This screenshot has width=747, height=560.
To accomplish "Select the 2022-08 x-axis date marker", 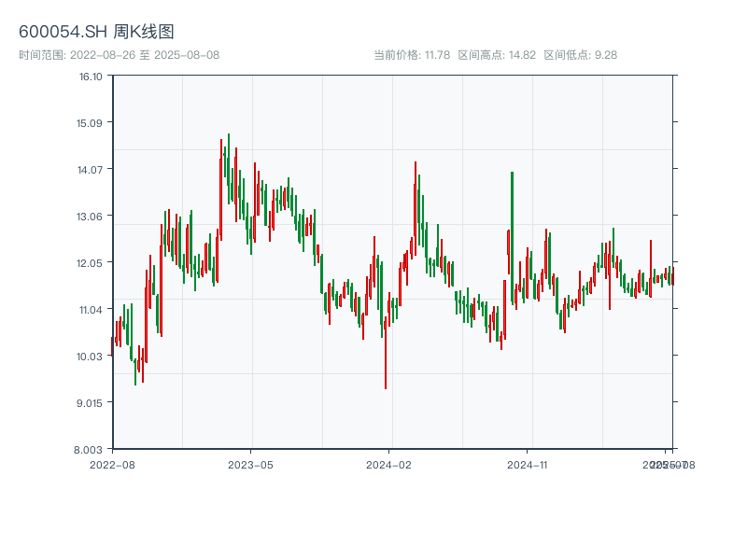I will pyautogui.click(x=112, y=464).
